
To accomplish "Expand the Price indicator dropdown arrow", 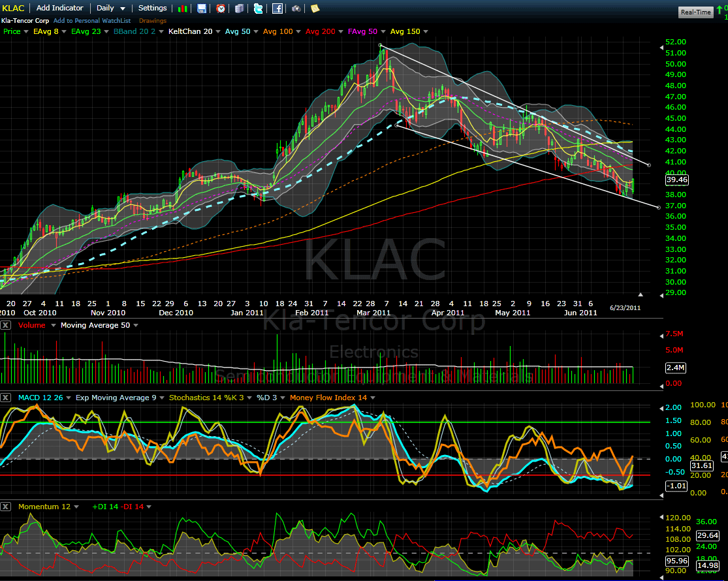I will (x=26, y=31).
